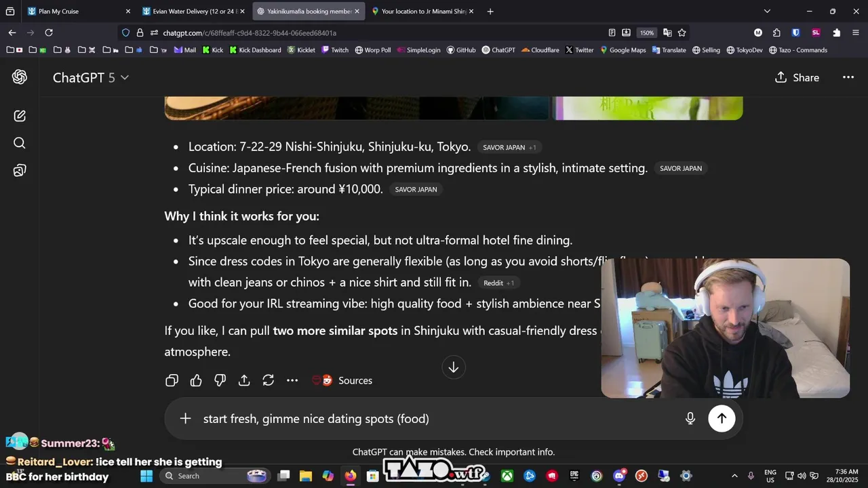The width and height of the screenshot is (868, 488).
Task: Click the ChatGPT logo in the sidebar
Action: (x=20, y=77)
